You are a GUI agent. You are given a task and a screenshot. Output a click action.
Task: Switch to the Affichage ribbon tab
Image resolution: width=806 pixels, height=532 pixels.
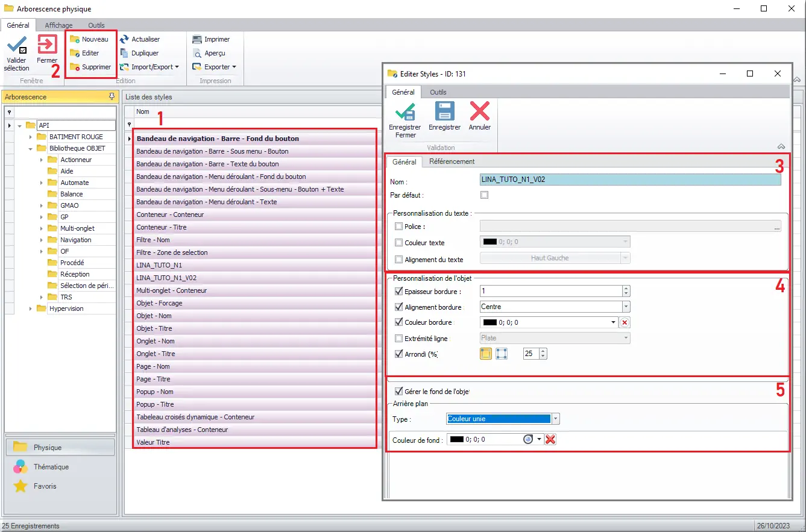coord(58,25)
